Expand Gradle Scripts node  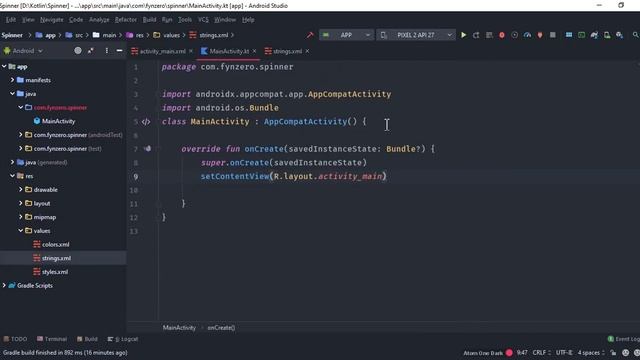point(4,285)
